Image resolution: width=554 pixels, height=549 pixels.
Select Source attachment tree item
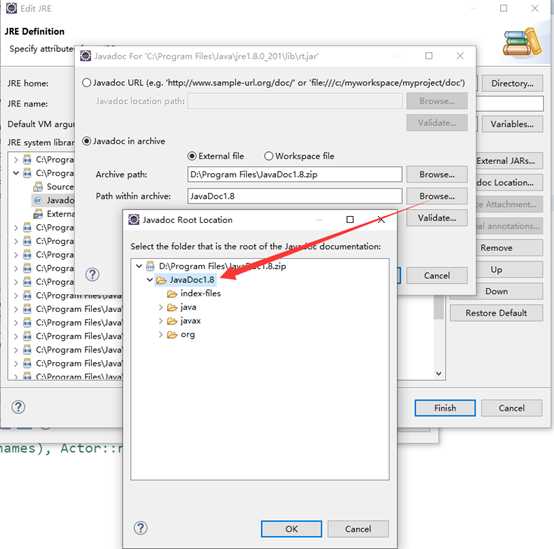click(x=60, y=187)
